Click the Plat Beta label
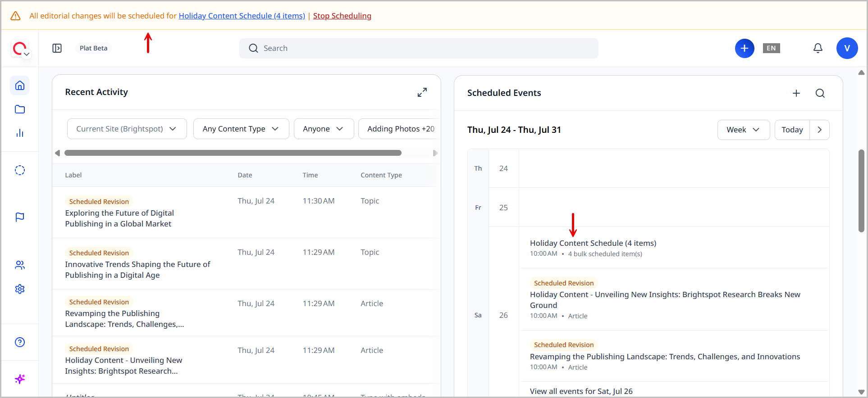Image resolution: width=868 pixels, height=398 pixels. click(94, 48)
